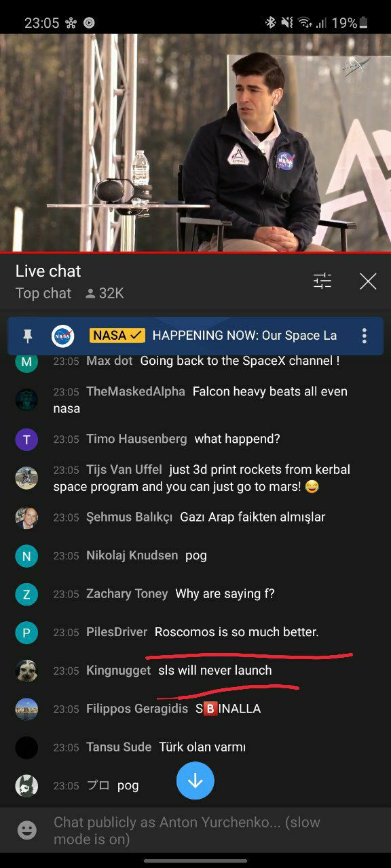Tap the red video progress bar
Screen dimensions: 391x868
pyautogui.click(x=195, y=252)
